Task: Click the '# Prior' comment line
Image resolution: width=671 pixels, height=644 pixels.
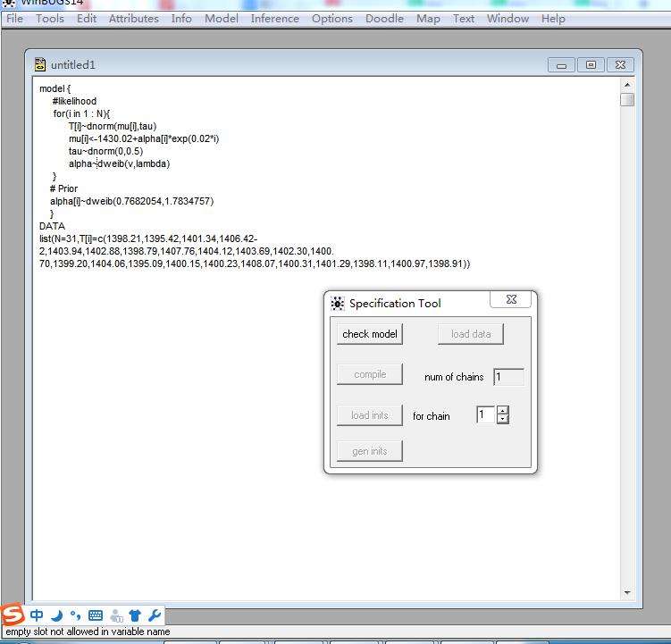Action: [x=63, y=188]
